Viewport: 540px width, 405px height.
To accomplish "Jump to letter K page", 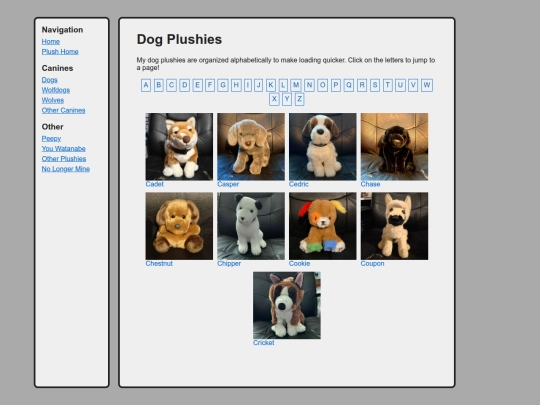I will (x=271, y=85).
